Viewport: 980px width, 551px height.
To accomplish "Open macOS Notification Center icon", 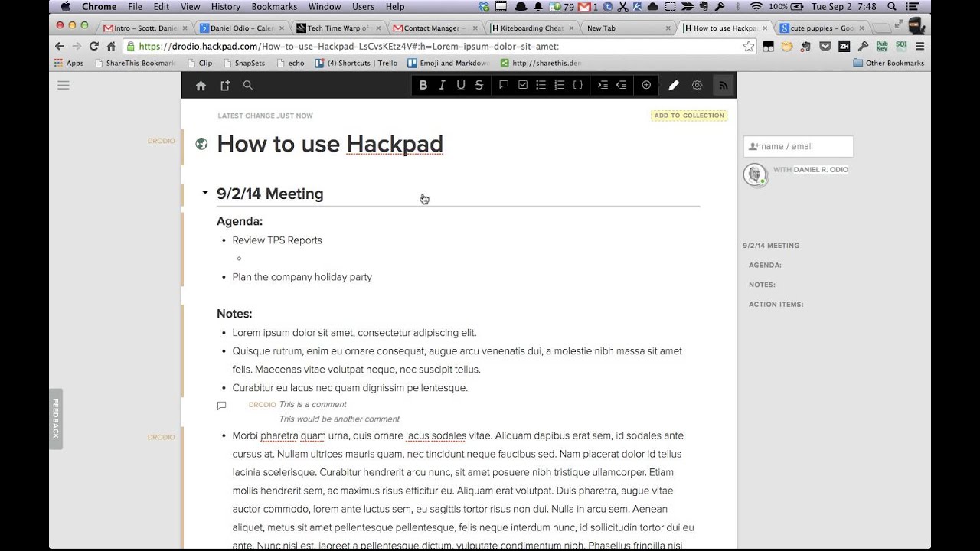I will (912, 7).
